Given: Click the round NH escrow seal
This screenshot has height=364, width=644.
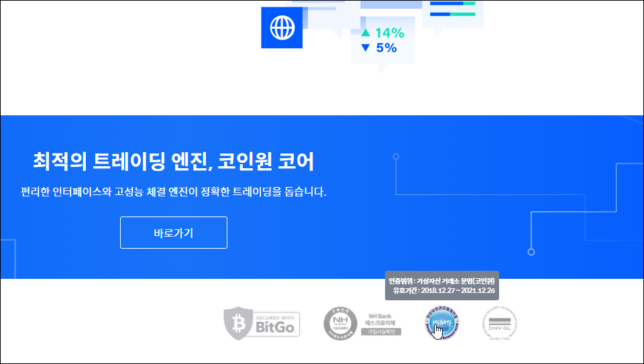Looking at the screenshot, I should coord(341,324).
